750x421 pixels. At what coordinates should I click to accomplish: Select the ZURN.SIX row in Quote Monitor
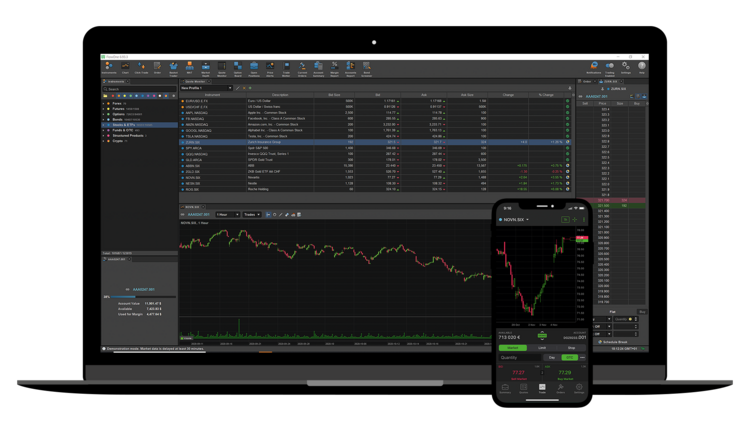[x=375, y=142]
